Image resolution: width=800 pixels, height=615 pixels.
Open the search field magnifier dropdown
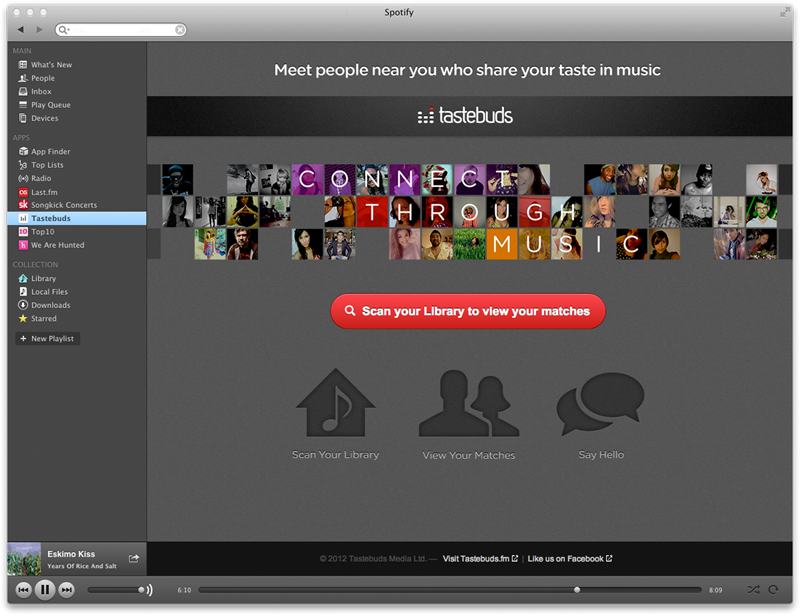65,30
